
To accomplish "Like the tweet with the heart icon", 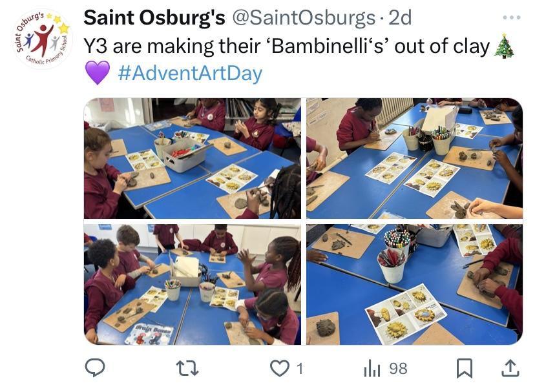I will pos(278,368).
